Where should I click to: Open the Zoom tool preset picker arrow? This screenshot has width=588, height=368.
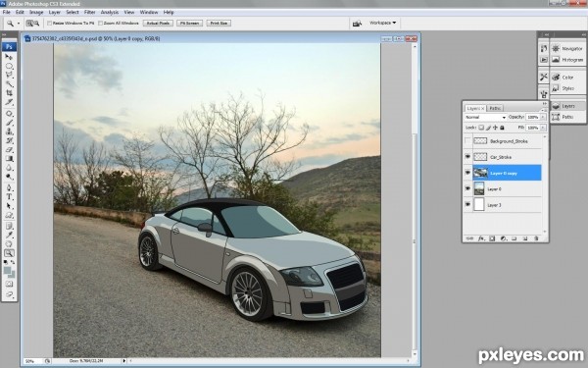(19, 24)
